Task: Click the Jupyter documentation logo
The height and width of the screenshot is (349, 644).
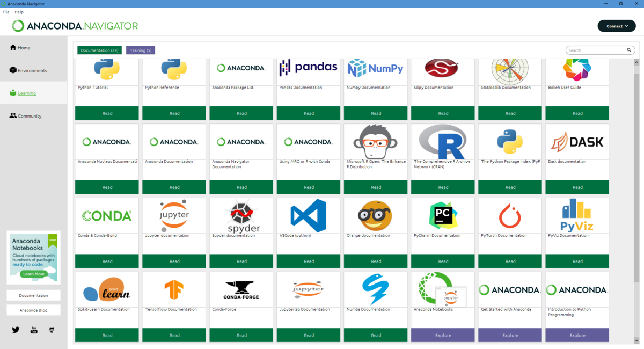Action: [x=174, y=216]
